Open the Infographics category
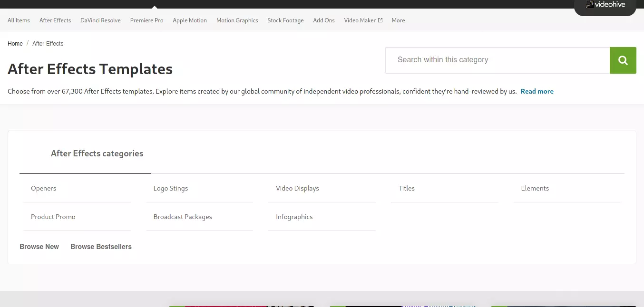Image resolution: width=644 pixels, height=307 pixels. [x=322, y=217]
